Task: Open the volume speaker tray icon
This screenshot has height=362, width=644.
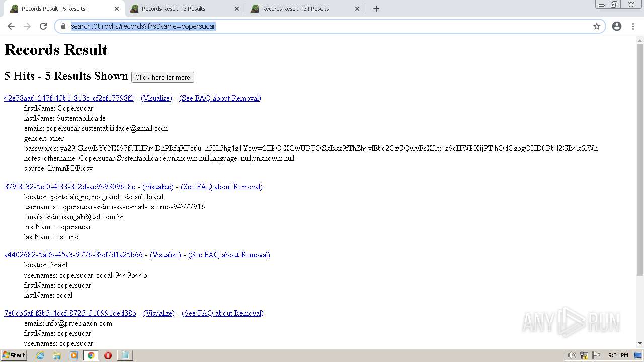Action: (572, 355)
